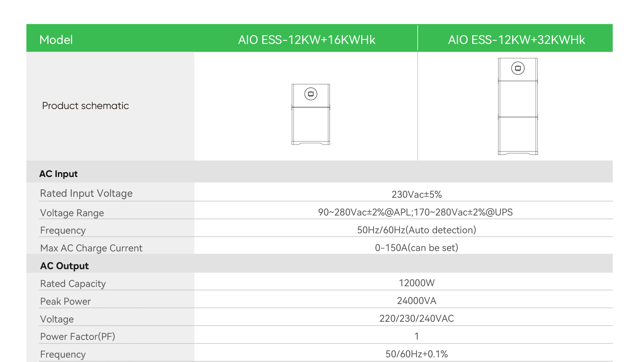The image size is (644, 362).
Task: Click the Product schematic row label
Action: 86,106
